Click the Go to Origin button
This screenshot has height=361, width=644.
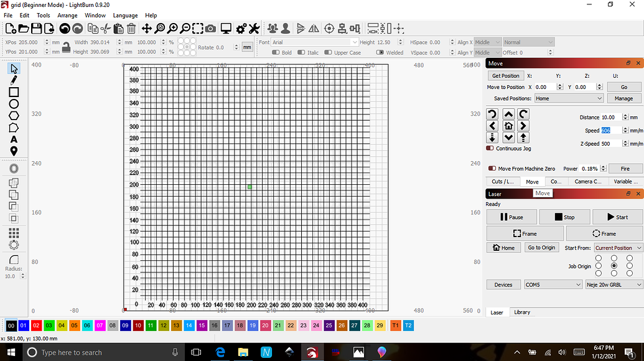click(541, 248)
